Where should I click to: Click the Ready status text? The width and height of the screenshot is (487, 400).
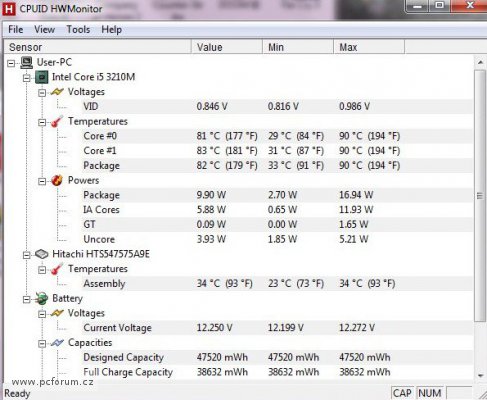tap(17, 394)
